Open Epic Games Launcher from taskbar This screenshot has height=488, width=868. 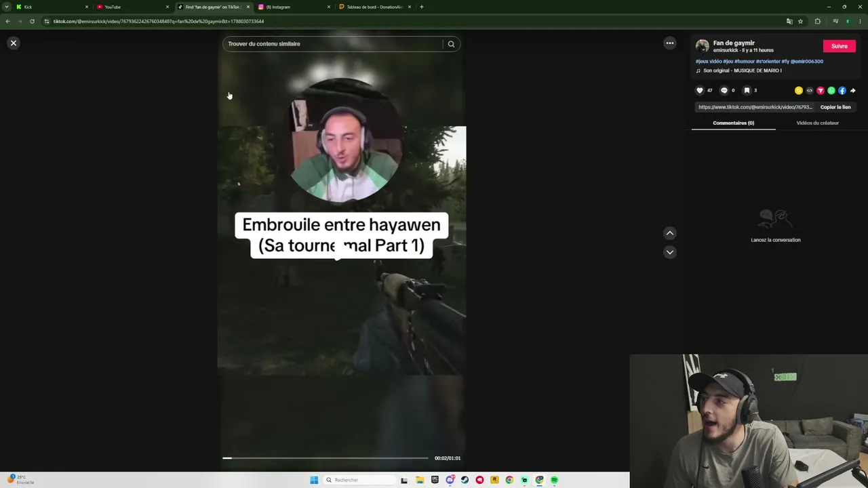pyautogui.click(x=435, y=480)
